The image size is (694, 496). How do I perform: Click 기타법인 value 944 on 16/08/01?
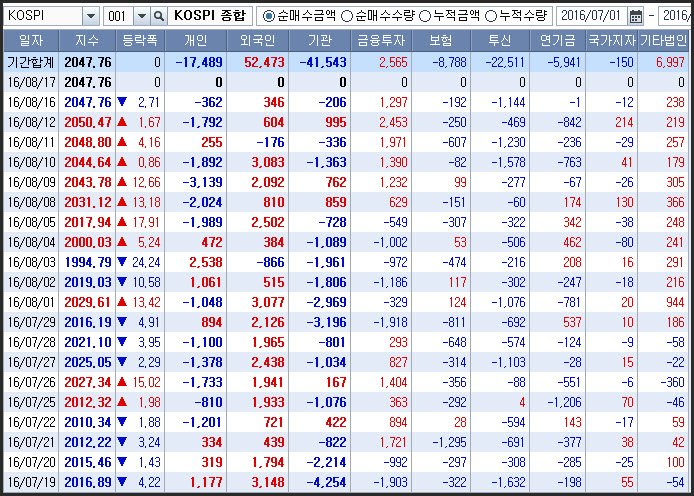click(x=675, y=303)
